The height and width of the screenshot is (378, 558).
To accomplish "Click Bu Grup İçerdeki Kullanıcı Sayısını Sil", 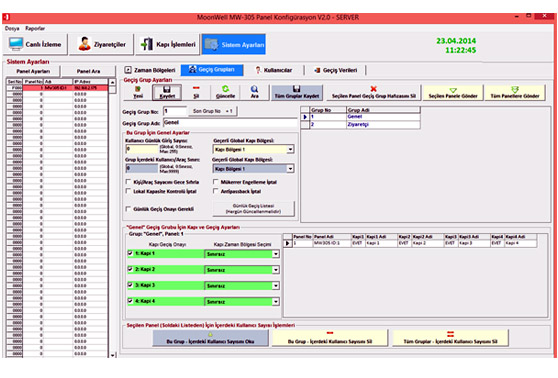I will coord(330,338).
